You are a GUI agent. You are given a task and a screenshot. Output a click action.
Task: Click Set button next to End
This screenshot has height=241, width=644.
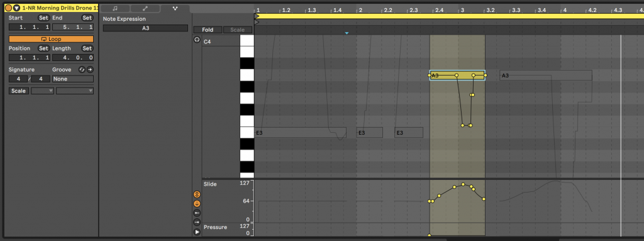tap(87, 18)
